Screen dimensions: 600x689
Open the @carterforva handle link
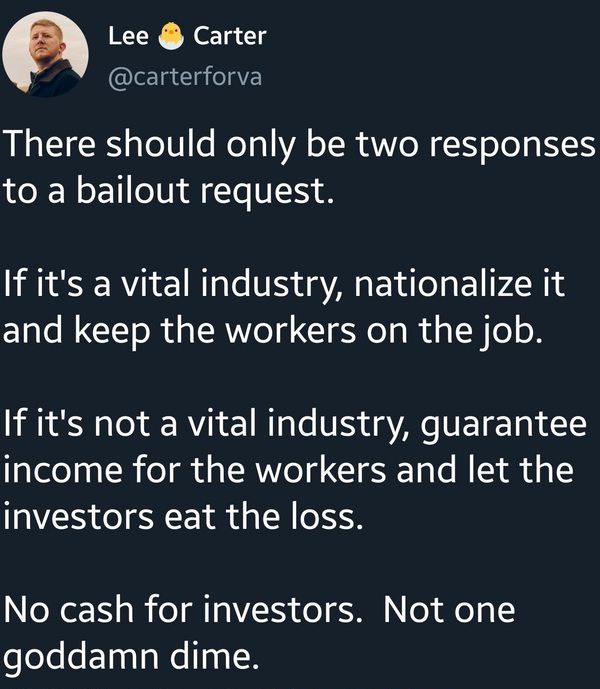point(185,77)
